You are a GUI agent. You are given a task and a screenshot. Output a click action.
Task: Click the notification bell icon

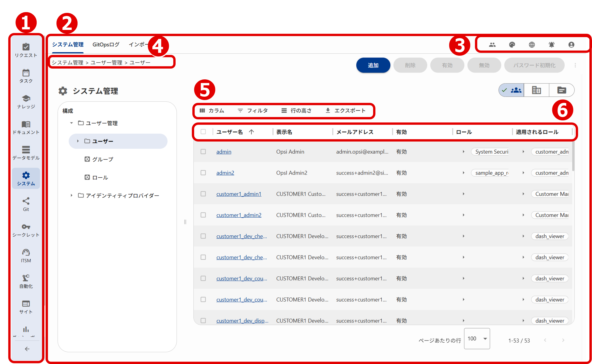click(552, 45)
